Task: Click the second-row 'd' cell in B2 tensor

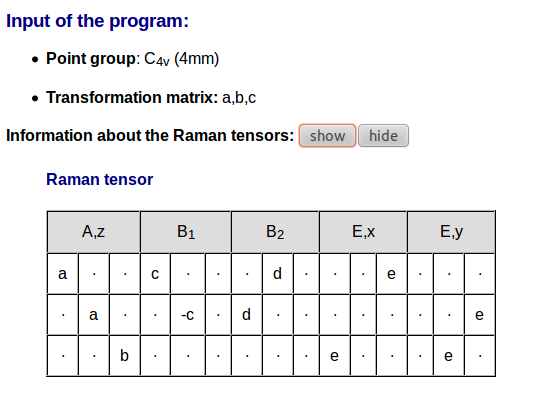Action: tap(247, 314)
